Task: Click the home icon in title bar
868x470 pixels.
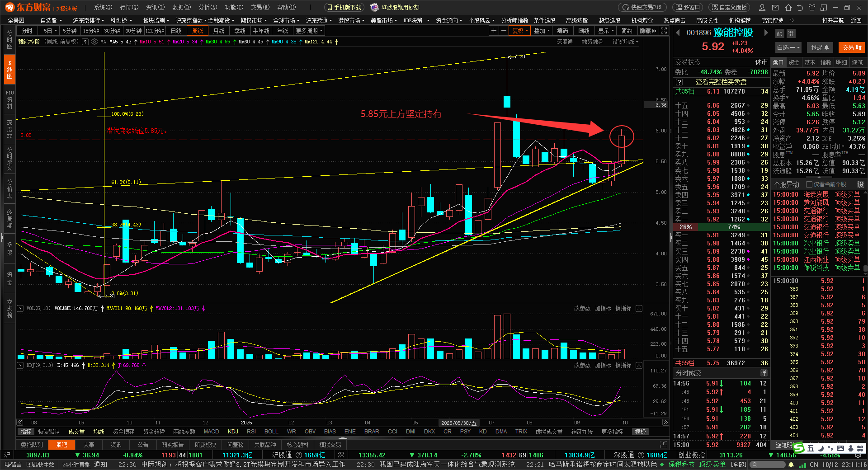Action: [x=788, y=7]
